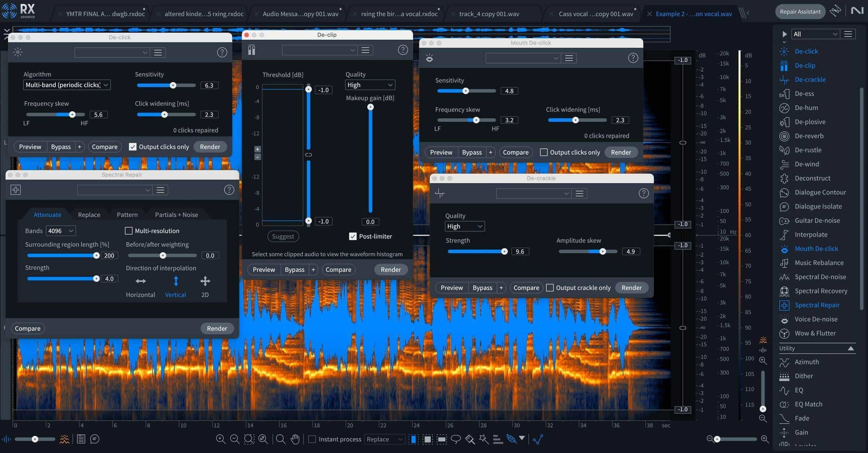Open the Spectral Repair help icon
Screen dimensions: 868x453
click(x=229, y=190)
